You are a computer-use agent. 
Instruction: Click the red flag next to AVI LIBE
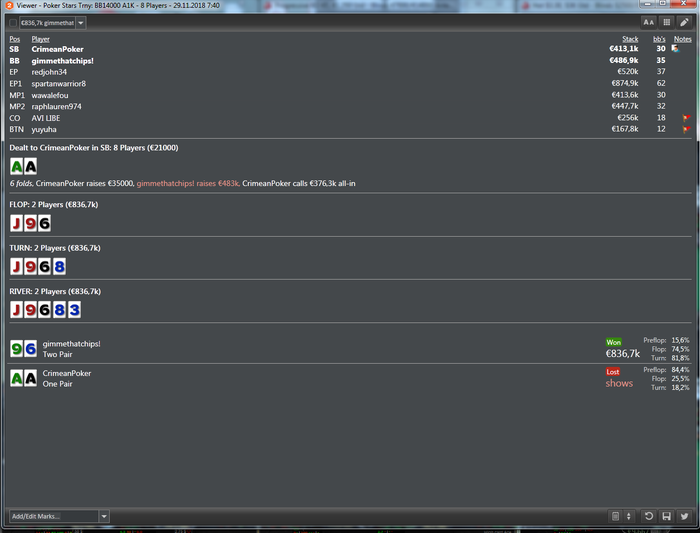[x=686, y=118]
